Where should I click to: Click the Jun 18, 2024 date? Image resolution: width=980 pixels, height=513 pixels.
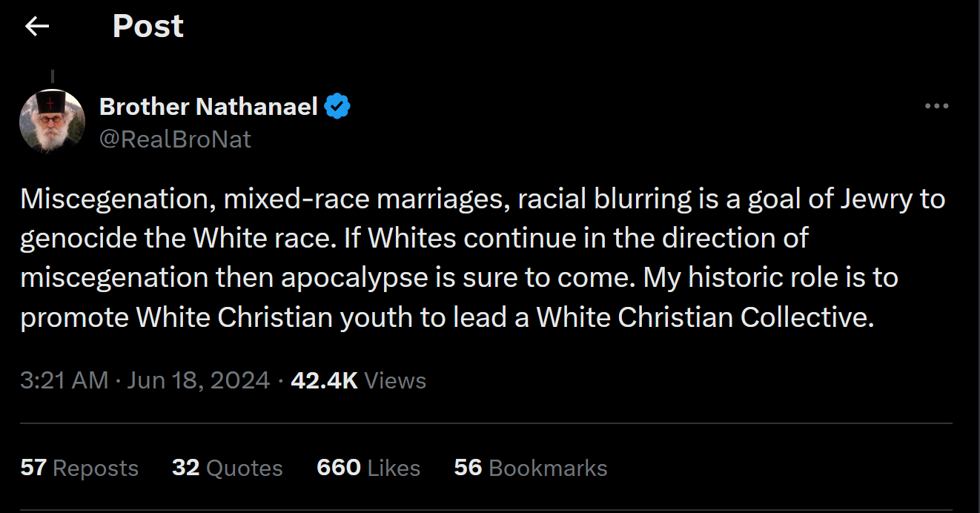pyautogui.click(x=198, y=380)
